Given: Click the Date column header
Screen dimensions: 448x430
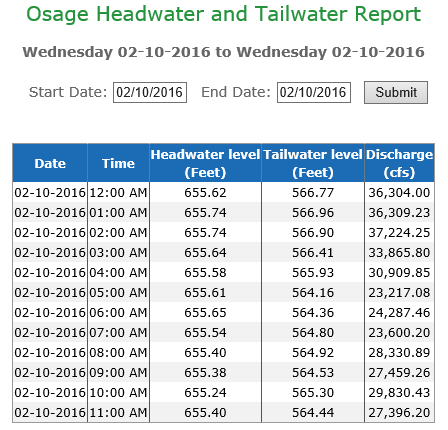Looking at the screenshot, I should click(x=50, y=163).
